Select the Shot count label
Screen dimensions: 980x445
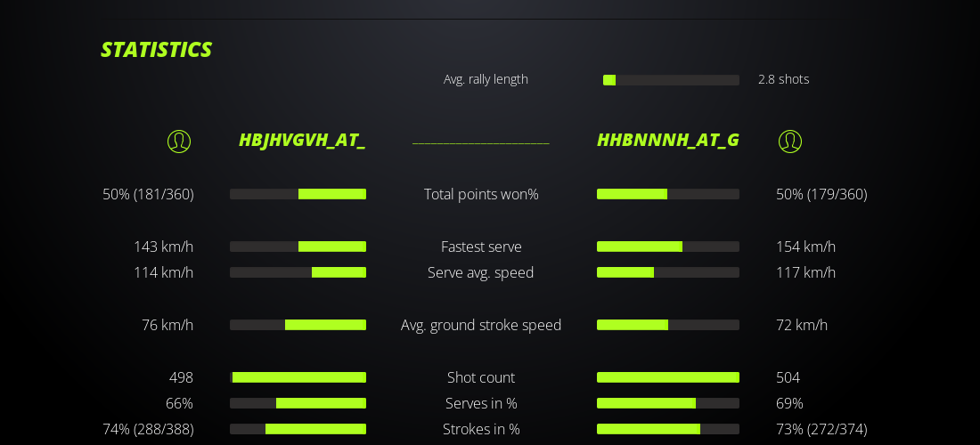[x=481, y=377]
